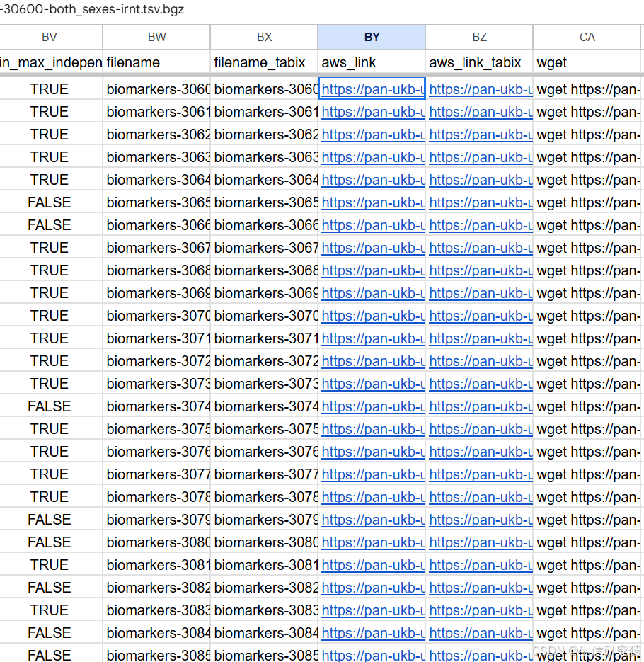This screenshot has height=662, width=644.
Task: Select filename_tabix cell in biomarkers-3061 row
Action: pos(264,112)
